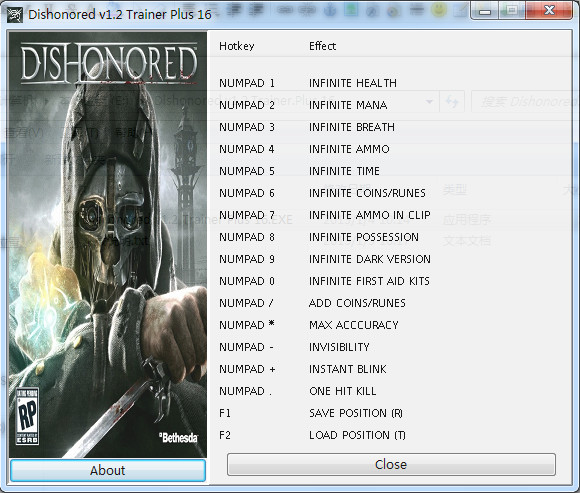Viewport: 580px width, 493px height.
Task: Click the Dishonored cover art image
Action: point(108,245)
